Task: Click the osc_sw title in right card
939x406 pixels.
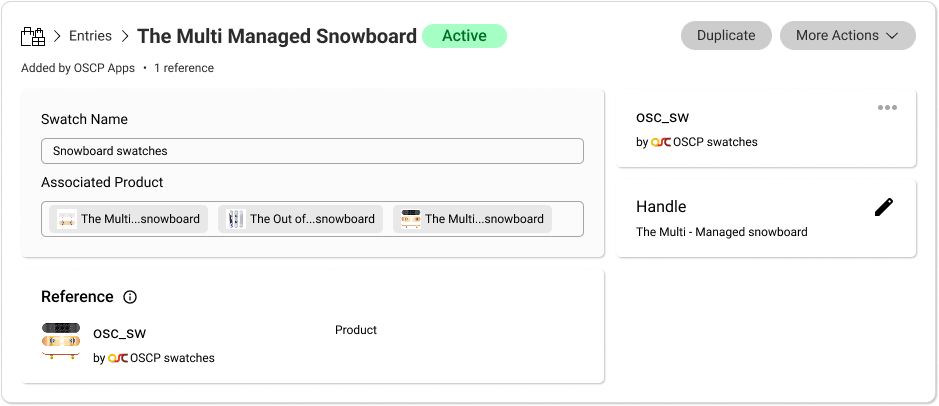Action: pos(662,117)
